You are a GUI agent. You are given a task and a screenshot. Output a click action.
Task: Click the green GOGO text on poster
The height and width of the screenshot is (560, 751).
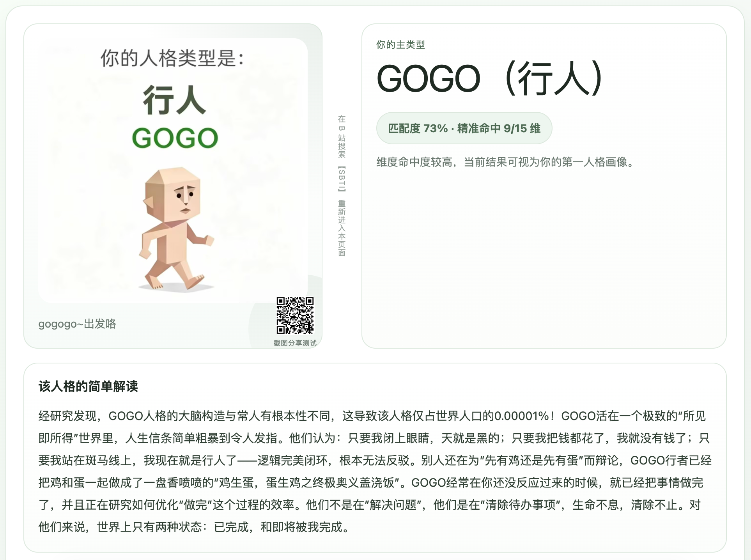coord(175,138)
